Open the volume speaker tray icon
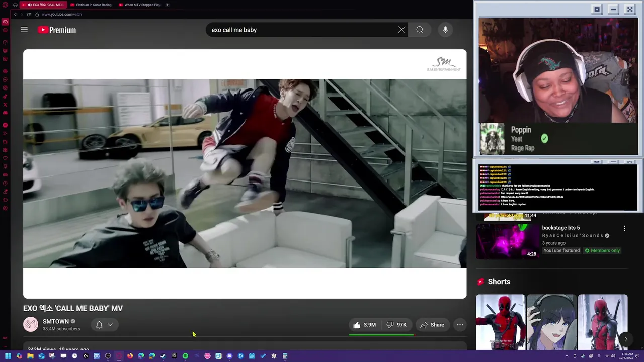Screen dimensions: 644x362 pos(613,356)
